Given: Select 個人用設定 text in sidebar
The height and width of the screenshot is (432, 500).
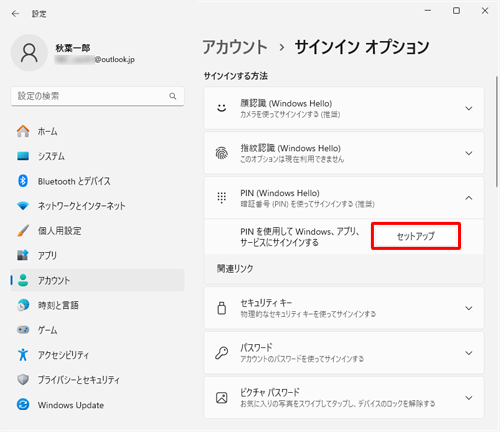Looking at the screenshot, I should pyautogui.click(x=59, y=231).
